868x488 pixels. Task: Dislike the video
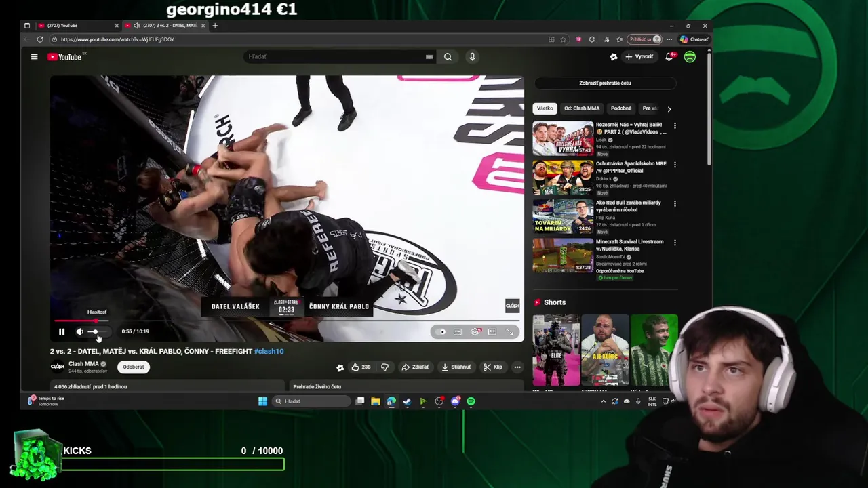pyautogui.click(x=384, y=367)
